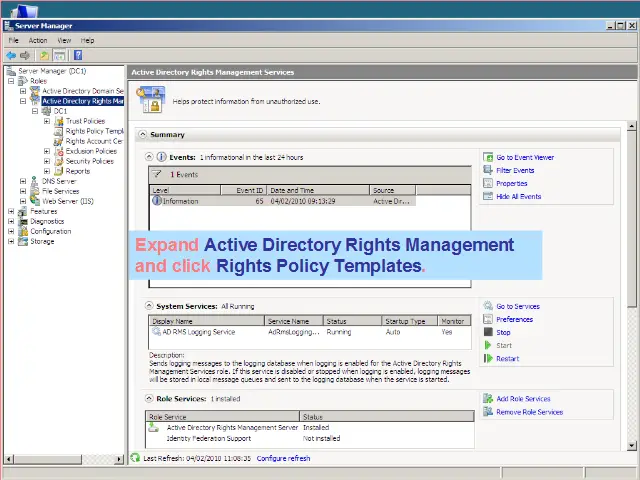The image size is (640, 480).
Task: Click the Stop service square icon
Action: point(488,332)
